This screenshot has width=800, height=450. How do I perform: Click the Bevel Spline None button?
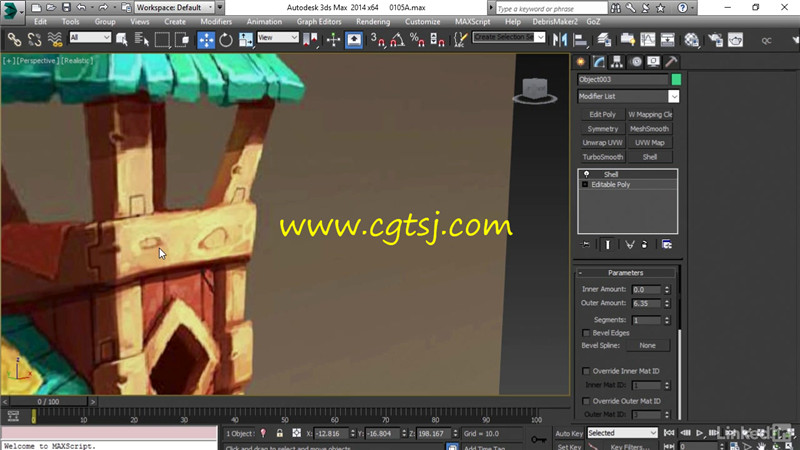pos(647,345)
